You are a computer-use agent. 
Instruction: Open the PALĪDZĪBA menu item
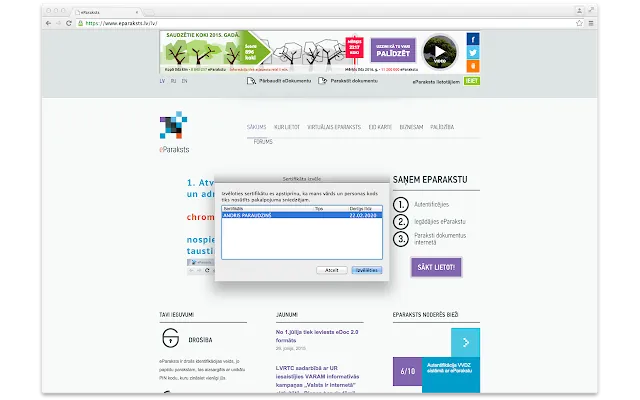[442, 127]
